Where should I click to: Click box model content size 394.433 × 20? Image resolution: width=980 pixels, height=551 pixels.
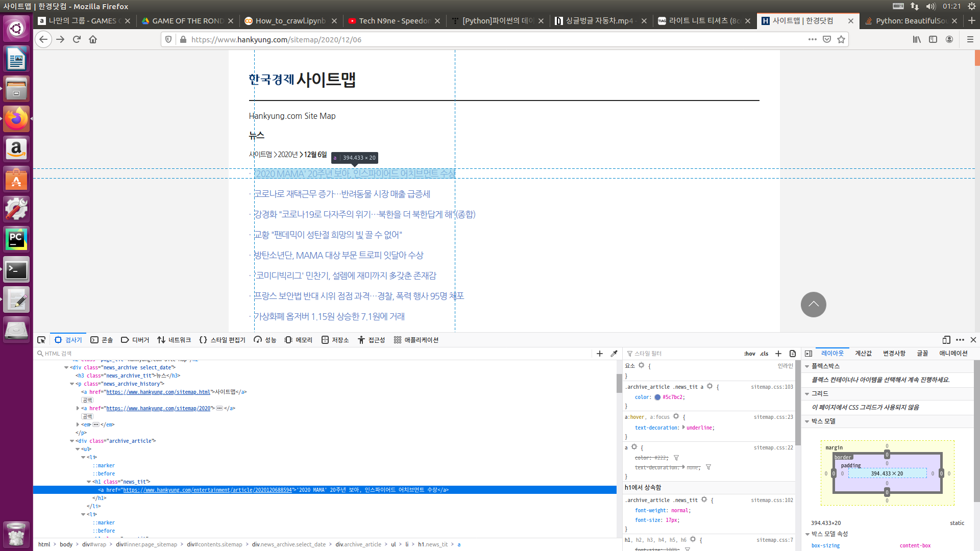(x=887, y=473)
